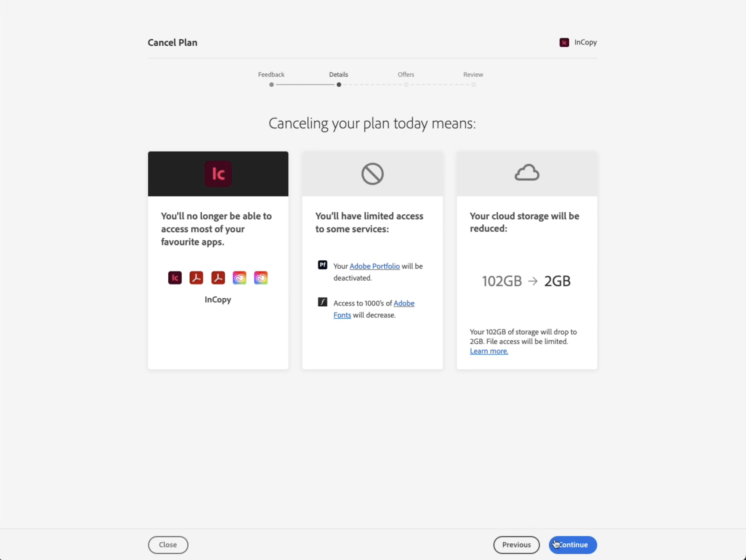
Task: Click the Details step indicator
Action: tap(338, 84)
